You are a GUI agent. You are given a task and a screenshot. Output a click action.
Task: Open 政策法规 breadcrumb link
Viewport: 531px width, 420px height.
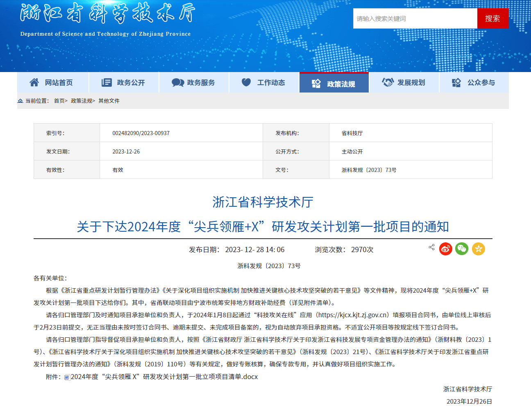[81, 101]
